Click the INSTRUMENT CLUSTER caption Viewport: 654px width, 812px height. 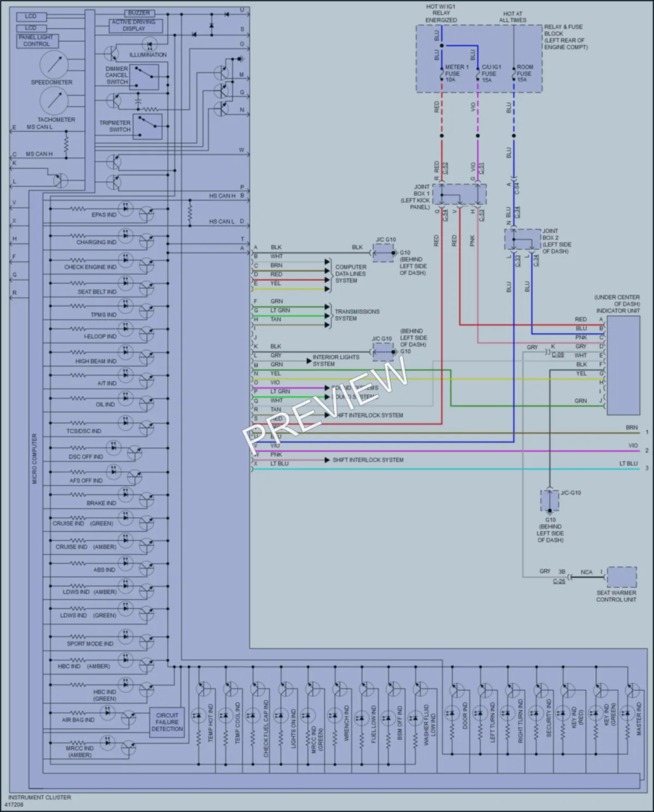click(x=39, y=797)
